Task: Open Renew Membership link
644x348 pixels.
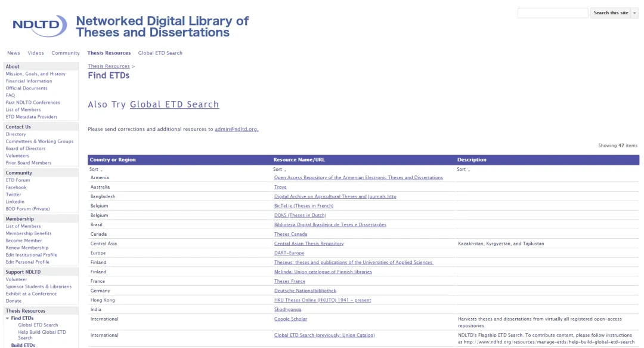Action: 27,248
